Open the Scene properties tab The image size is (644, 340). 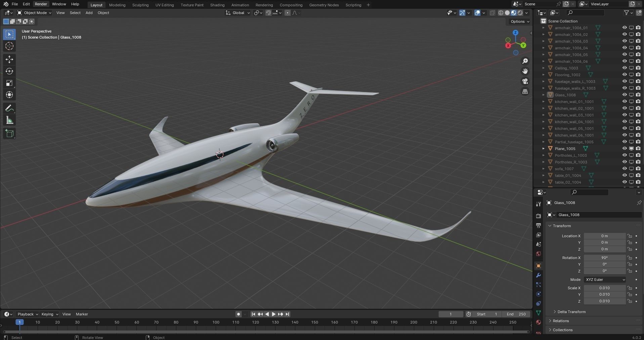[x=539, y=244]
